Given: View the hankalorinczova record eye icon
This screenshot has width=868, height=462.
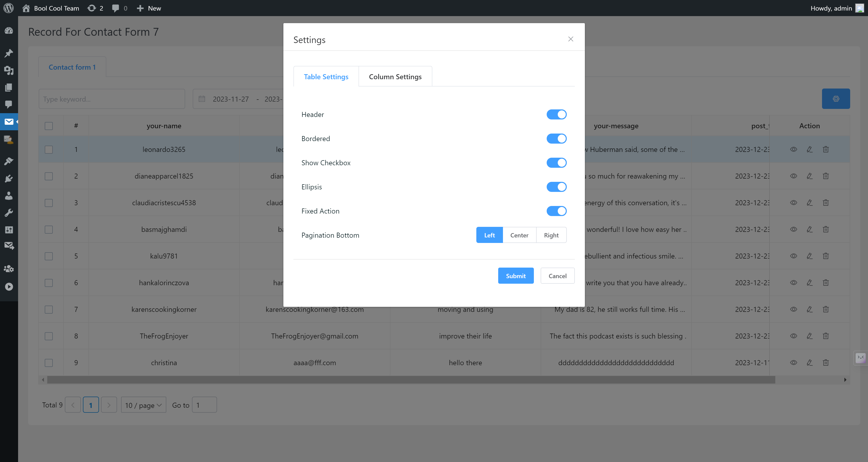Looking at the screenshot, I should [x=794, y=283].
